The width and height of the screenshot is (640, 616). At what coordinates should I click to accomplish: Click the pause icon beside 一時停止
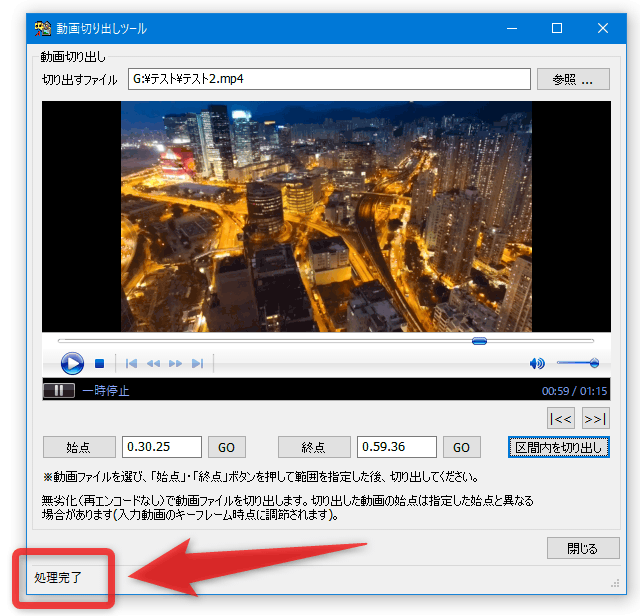click(x=59, y=391)
